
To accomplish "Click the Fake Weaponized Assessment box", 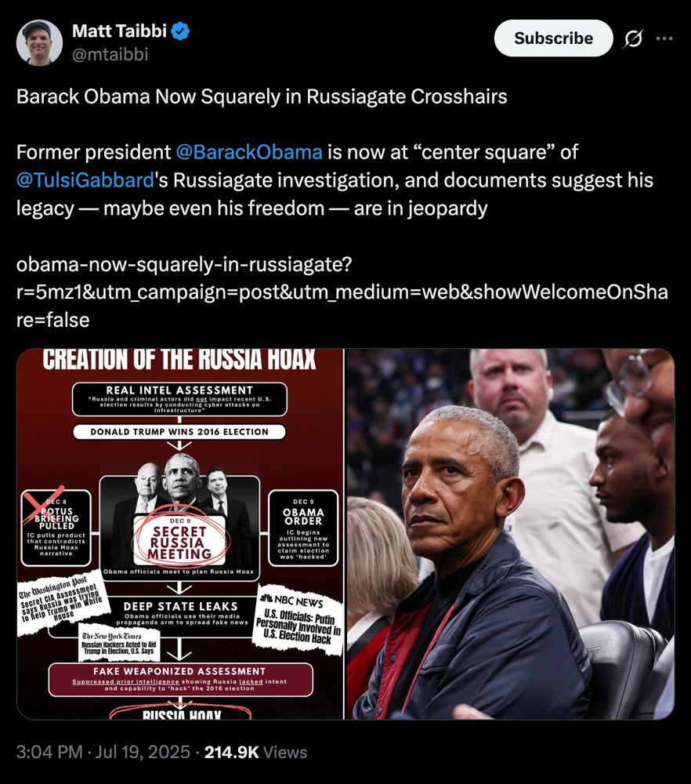I will point(180,680).
